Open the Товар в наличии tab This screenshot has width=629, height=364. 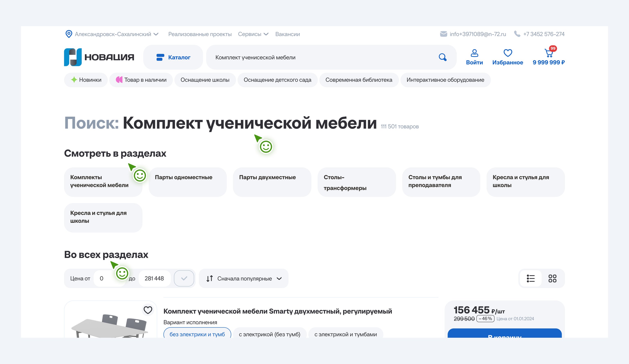point(141,80)
